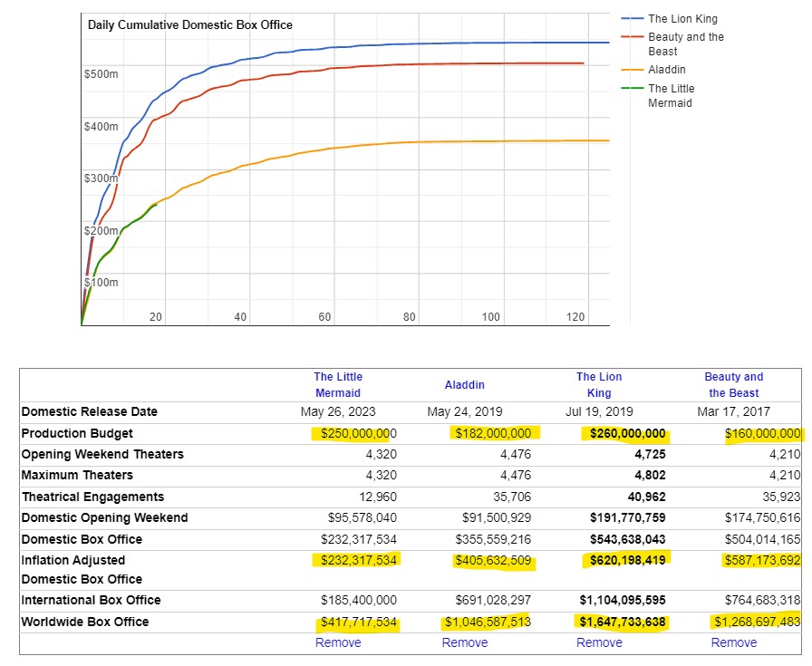Click the green Little Mermaid legend line
Viewport: 812px width, 666px height.
point(632,89)
